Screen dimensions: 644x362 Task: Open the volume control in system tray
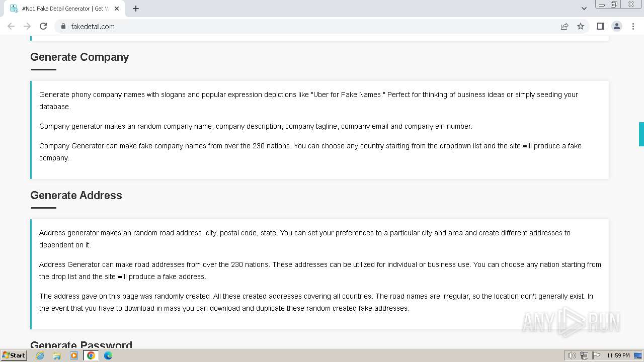point(572,355)
